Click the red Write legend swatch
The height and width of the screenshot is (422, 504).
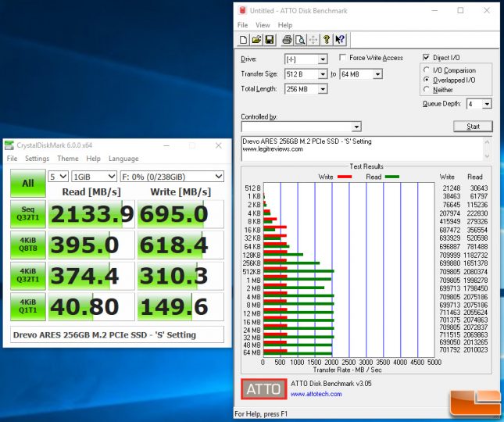click(x=345, y=177)
